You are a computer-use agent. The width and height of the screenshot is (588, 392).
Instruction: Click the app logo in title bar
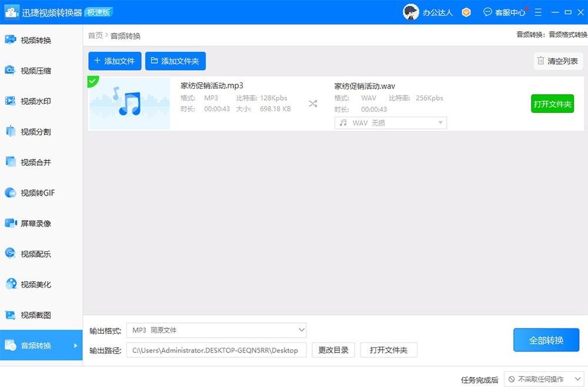point(11,12)
